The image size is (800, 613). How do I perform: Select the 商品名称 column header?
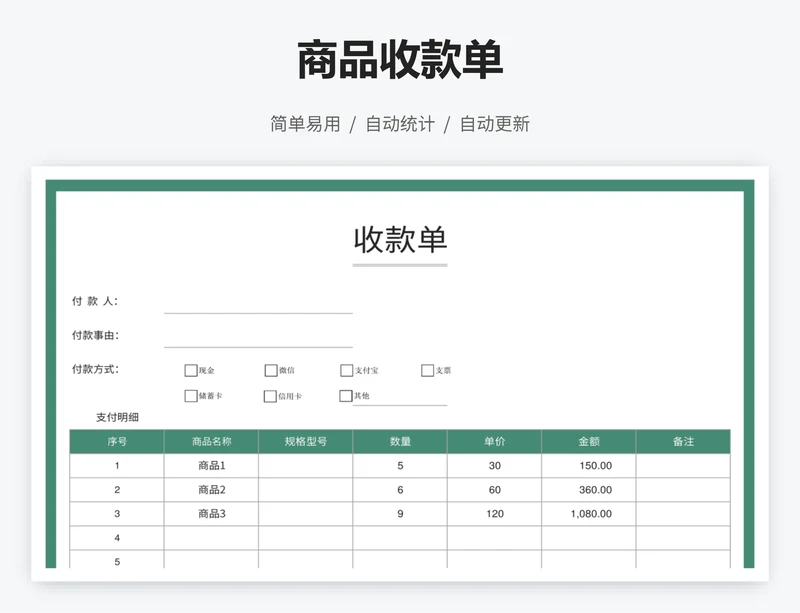point(211,442)
